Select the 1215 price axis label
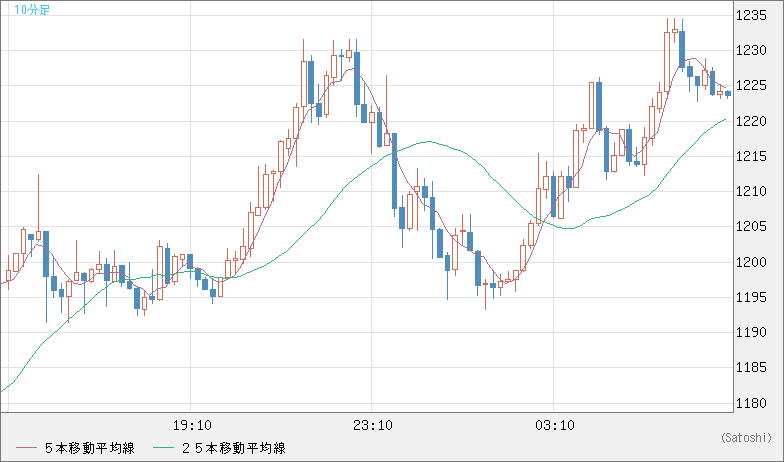Screen dimensions: 784x462 751,156
